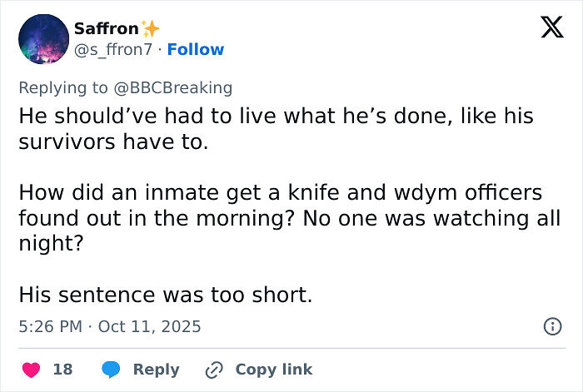Screen dimensions: 583x392
Task: Open the 5:26 PM Oct 11, 2025 timestamp
Action: click(x=109, y=327)
